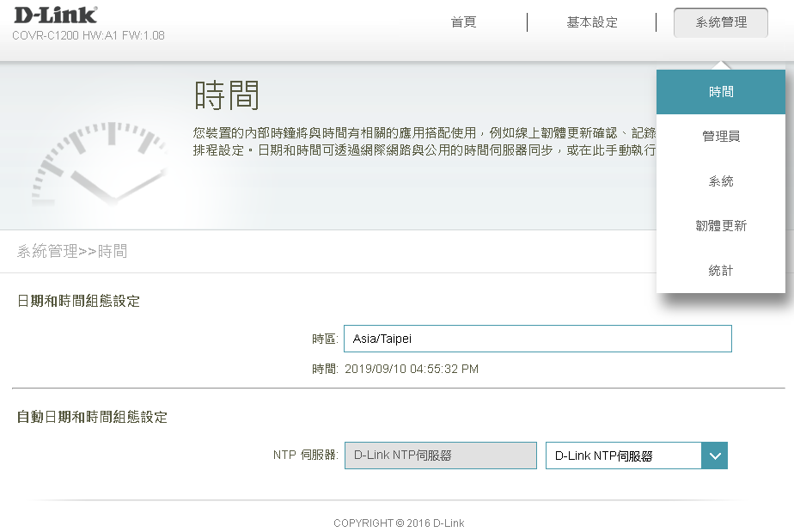The image size is (794, 532).
Task: Click the 系統管理>>時間 breadcrumb
Action: (72, 252)
